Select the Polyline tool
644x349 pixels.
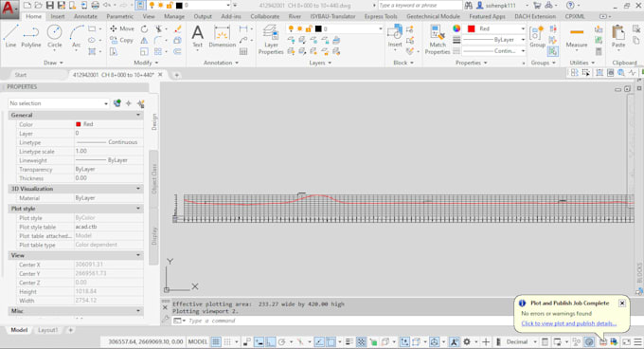tap(31, 36)
